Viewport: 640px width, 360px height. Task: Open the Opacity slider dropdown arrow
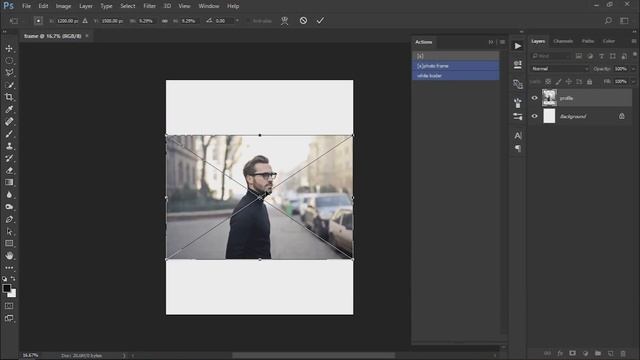(633, 69)
